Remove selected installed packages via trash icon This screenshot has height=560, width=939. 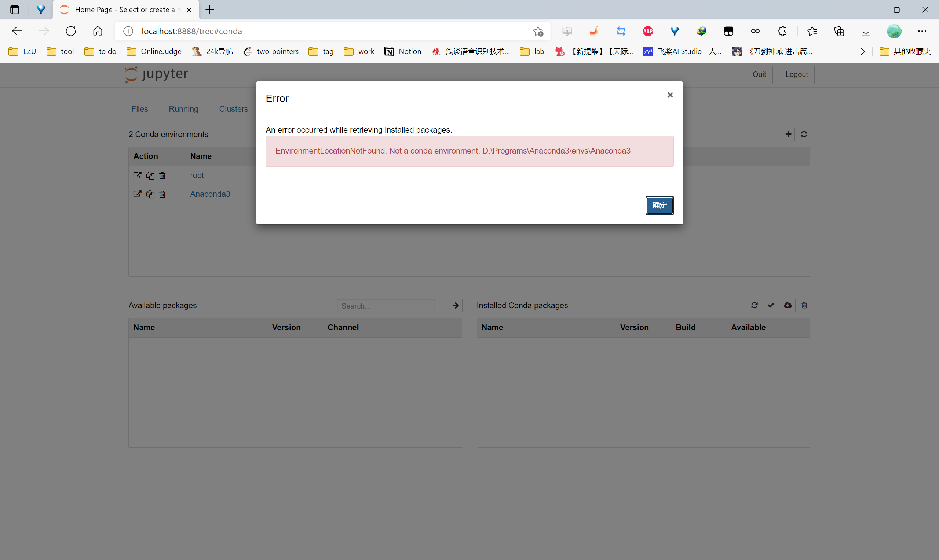(x=804, y=305)
